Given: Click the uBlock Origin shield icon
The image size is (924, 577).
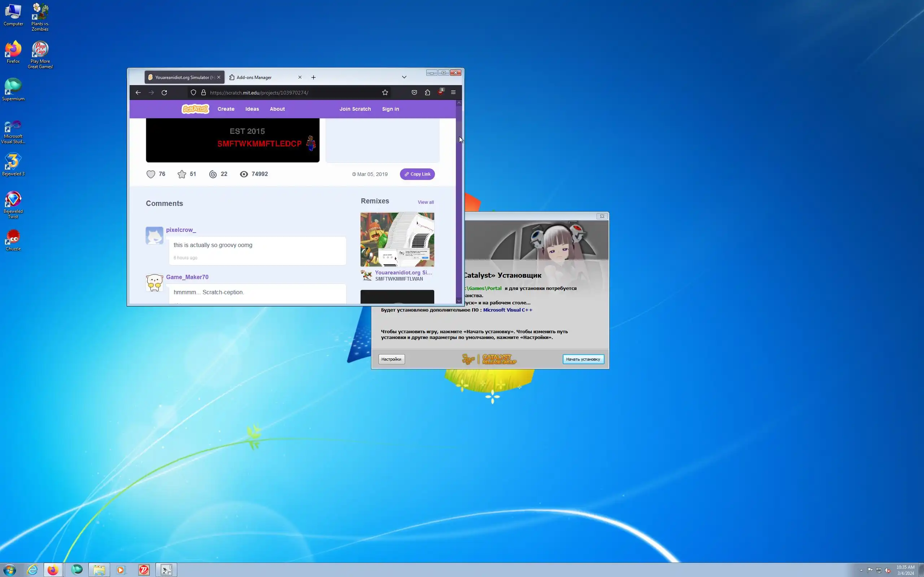Looking at the screenshot, I should [440, 93].
